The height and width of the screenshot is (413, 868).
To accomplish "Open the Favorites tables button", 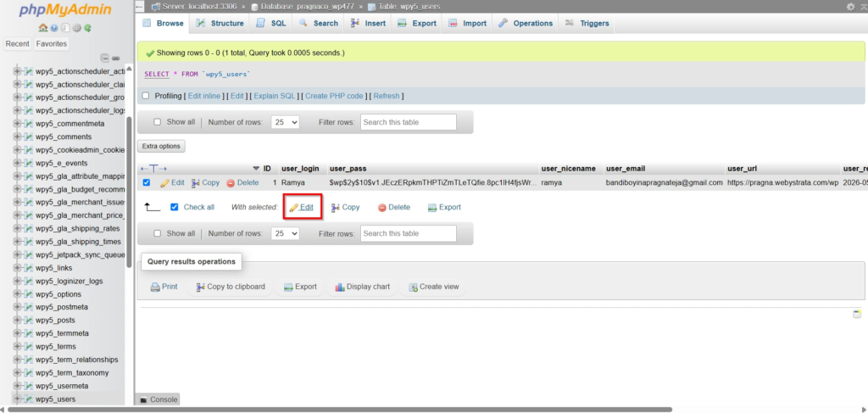I will click(51, 44).
